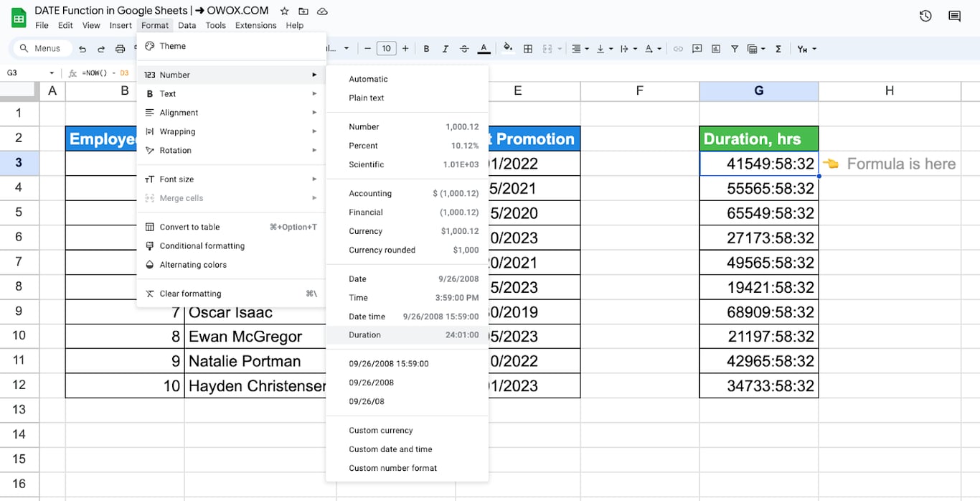Expand the Wrapping submenu
980x501 pixels.
(231, 131)
